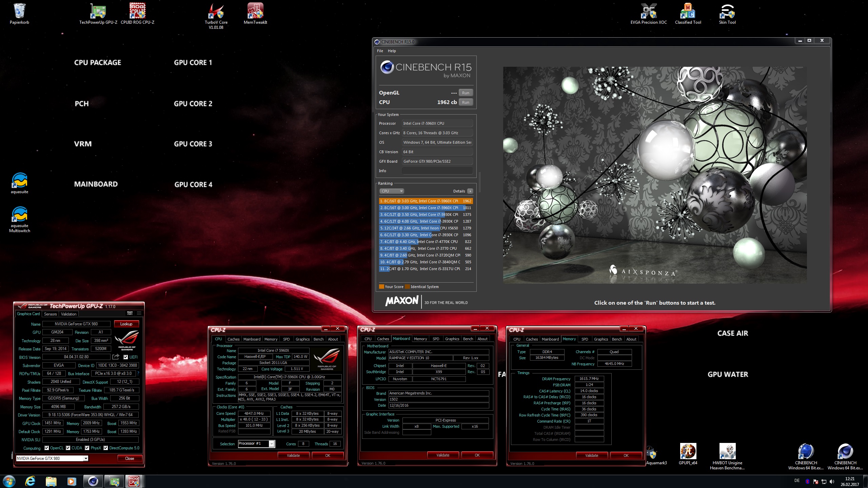Open the Cinebench Help menu
The image size is (868, 488).
[x=392, y=51]
